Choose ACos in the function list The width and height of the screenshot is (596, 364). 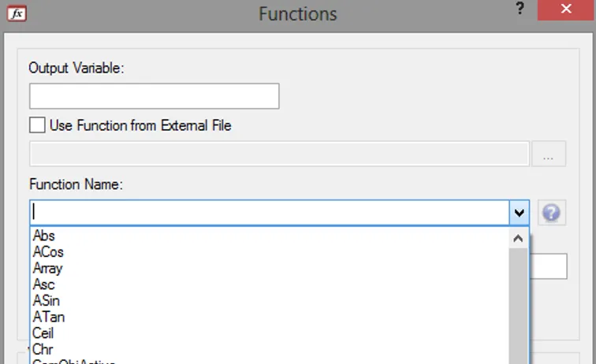click(48, 252)
